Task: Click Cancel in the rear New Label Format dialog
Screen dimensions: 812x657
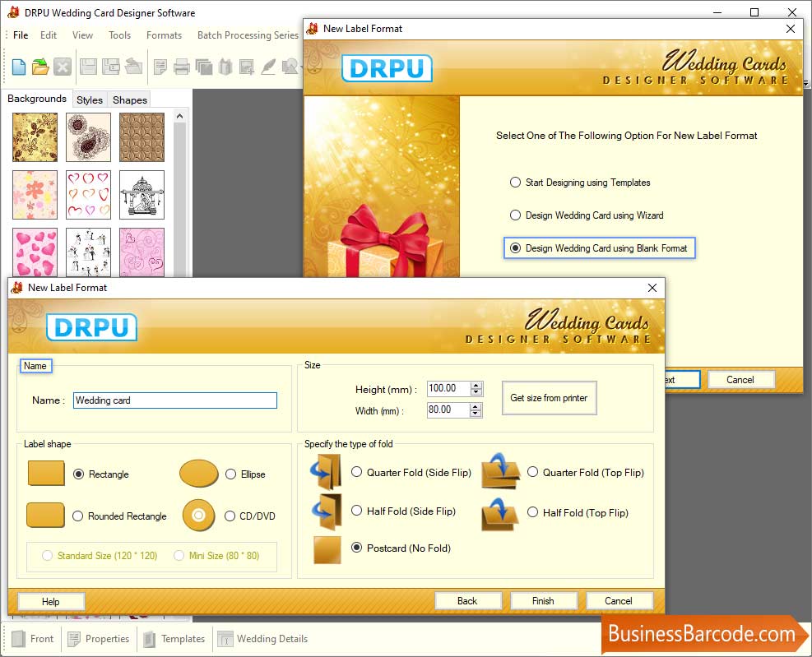Action: [740, 380]
